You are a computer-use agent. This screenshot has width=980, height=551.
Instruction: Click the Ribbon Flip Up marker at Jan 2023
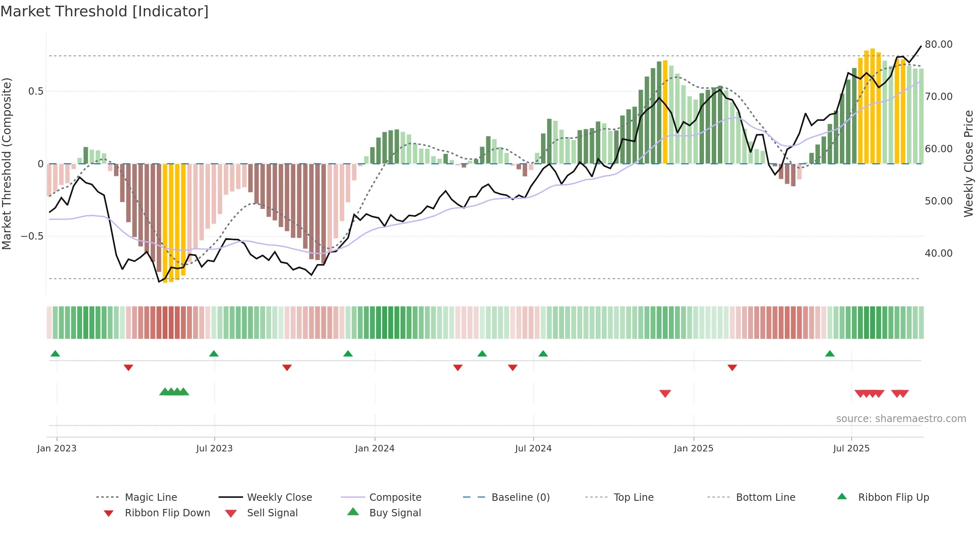55,353
